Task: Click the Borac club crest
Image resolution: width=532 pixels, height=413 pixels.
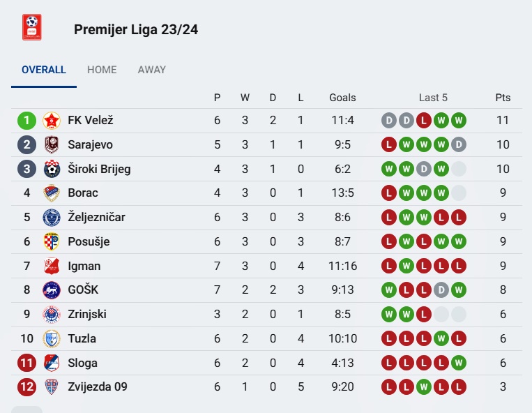Action: point(52,193)
